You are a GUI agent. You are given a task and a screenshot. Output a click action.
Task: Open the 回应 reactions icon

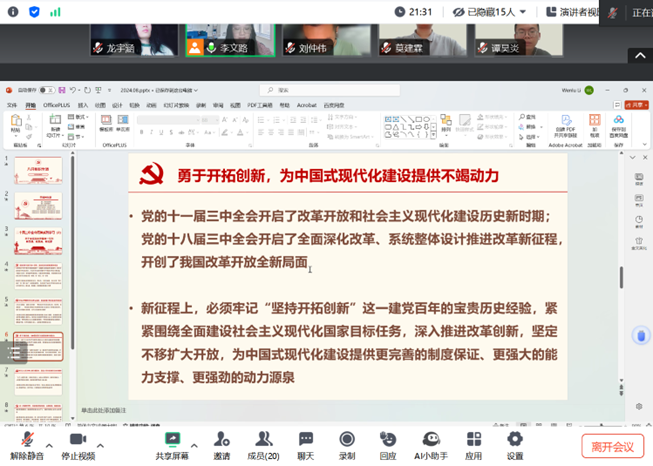coord(388,441)
